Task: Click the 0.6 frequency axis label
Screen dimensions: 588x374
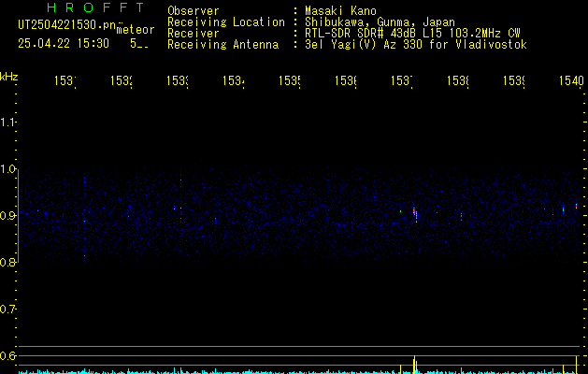Action: (7, 355)
